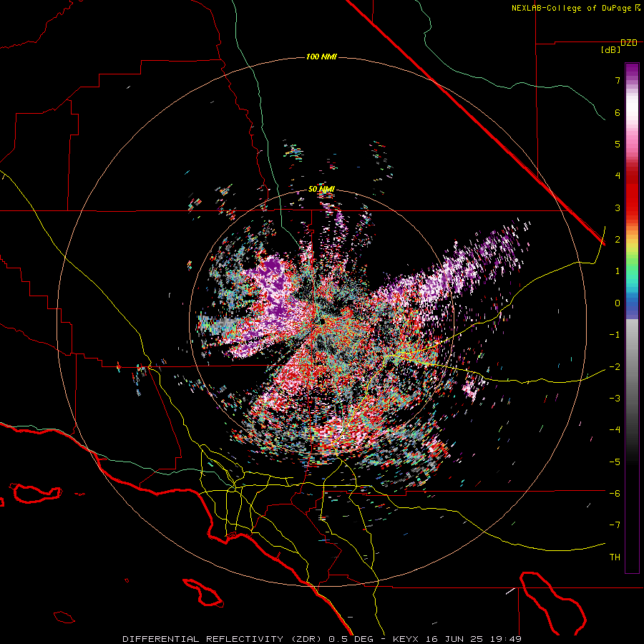
Task: Click the ZDR color scale bar
Action: [632, 318]
